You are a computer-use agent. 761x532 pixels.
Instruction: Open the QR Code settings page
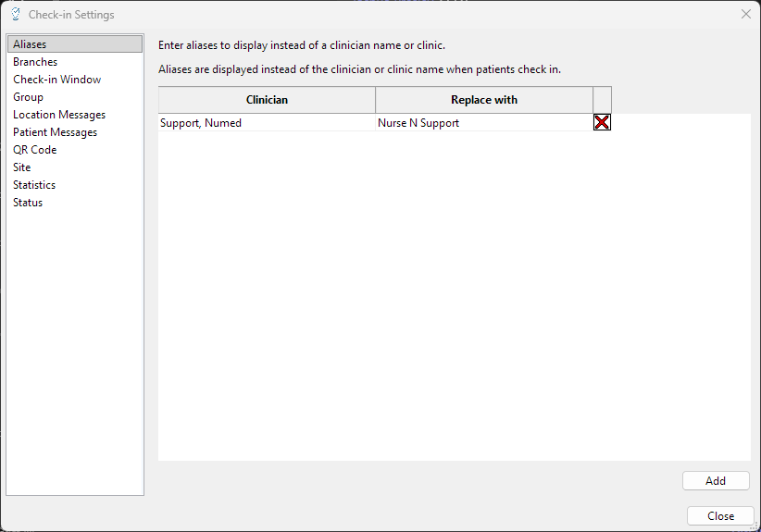click(x=34, y=150)
